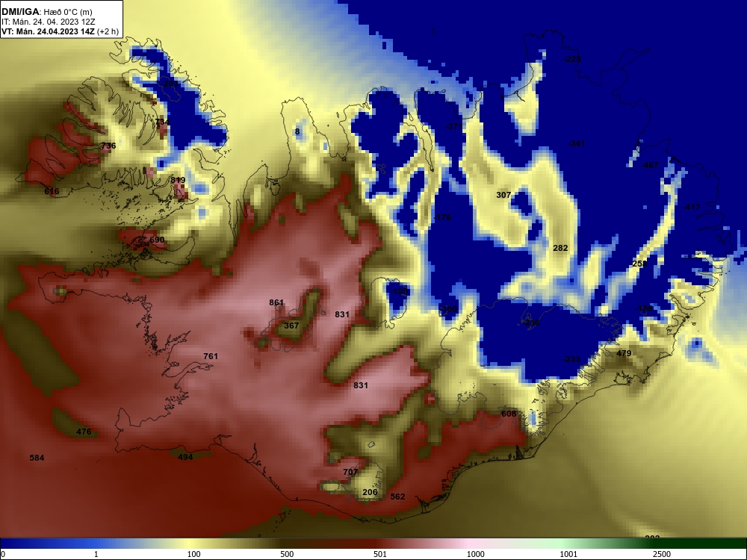Click the legend tick label "0"
Screen dimensions: 747x560
pyautogui.click(x=3, y=554)
